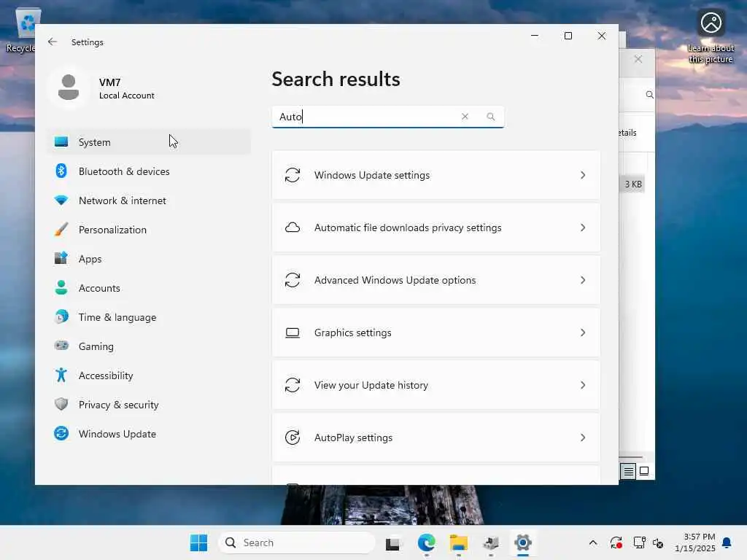The image size is (747, 560).
Task: Click the search icon in background window
Action: [649, 95]
